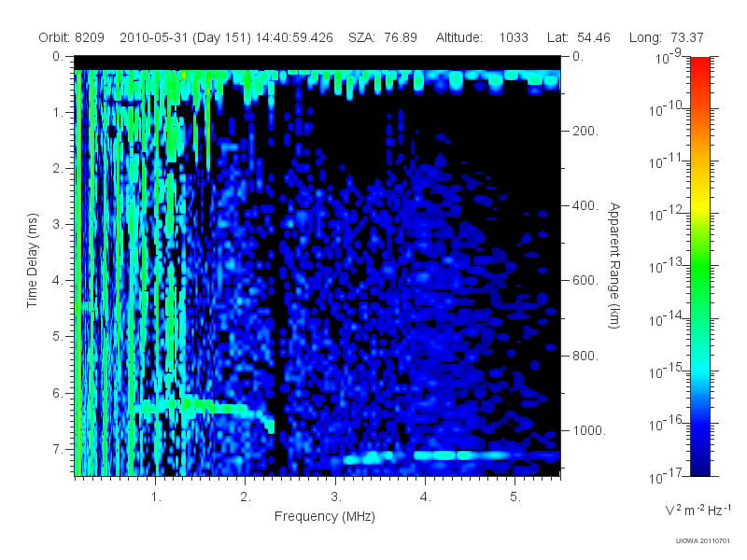Screen dimensions: 747x560
Task: Click the 'Lat: 54.46' value
Action: point(579,37)
